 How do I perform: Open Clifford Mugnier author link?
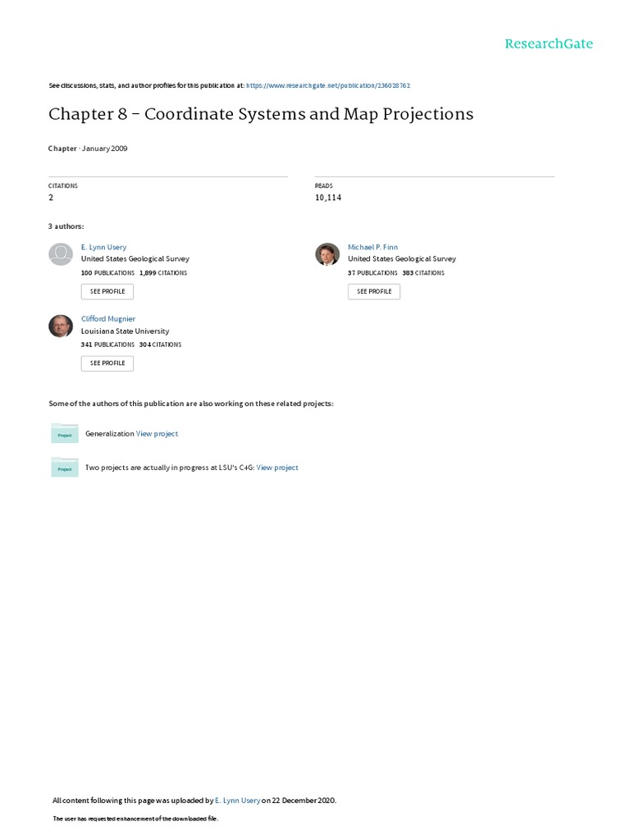[108, 318]
